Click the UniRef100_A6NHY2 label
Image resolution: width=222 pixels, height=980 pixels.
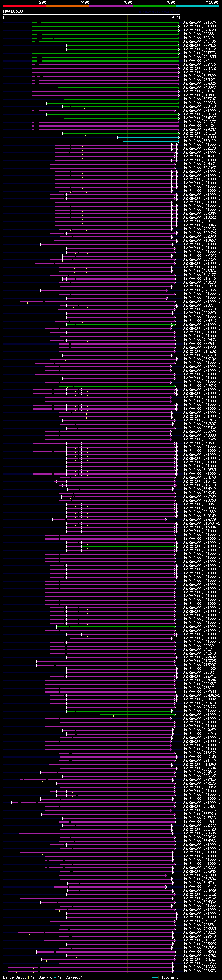coord(199,787)
